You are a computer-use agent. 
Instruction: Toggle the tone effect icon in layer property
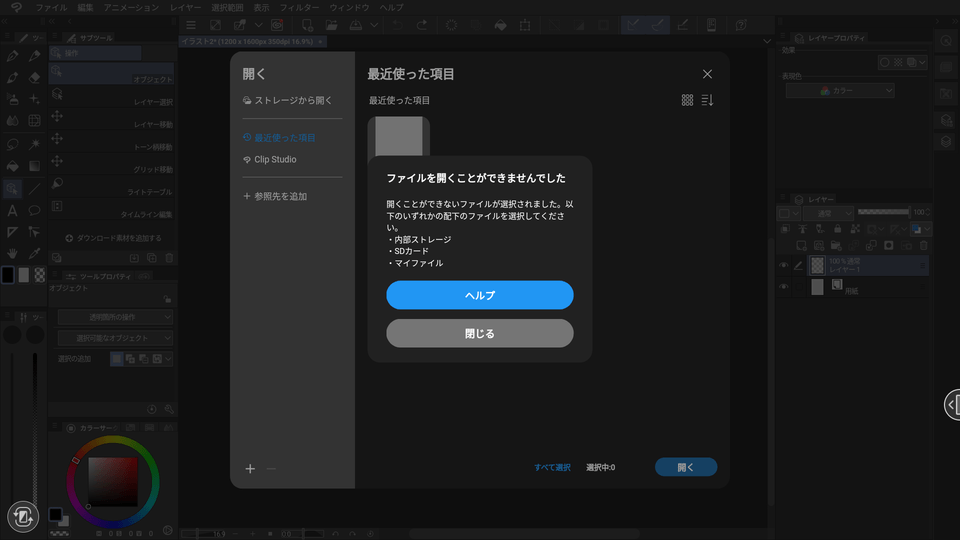point(898,62)
